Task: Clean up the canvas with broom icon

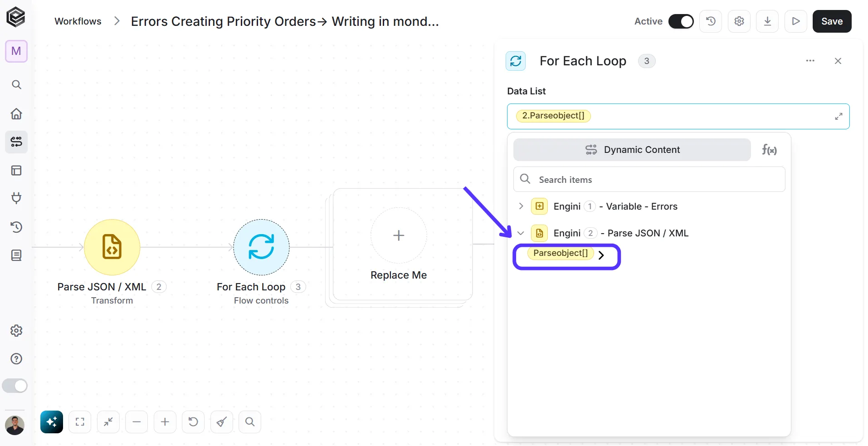Action: (222, 422)
